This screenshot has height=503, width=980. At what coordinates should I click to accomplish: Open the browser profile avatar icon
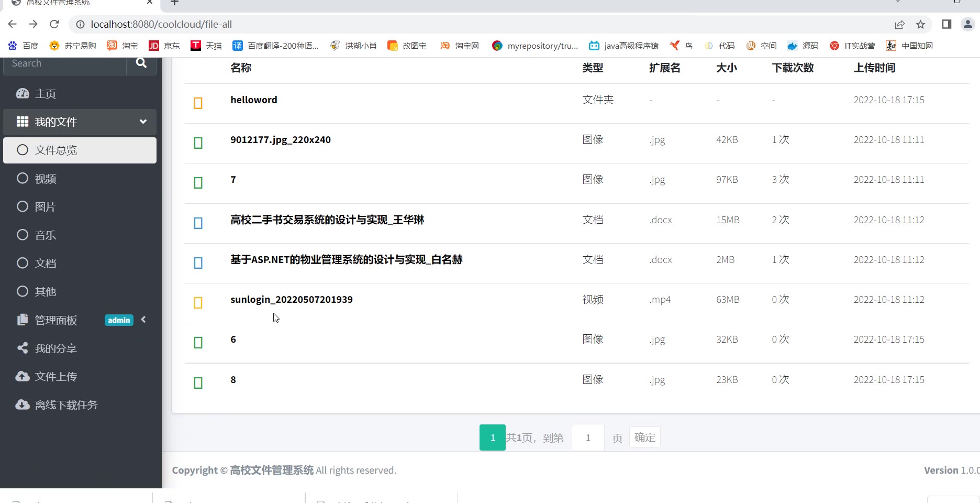pos(968,24)
